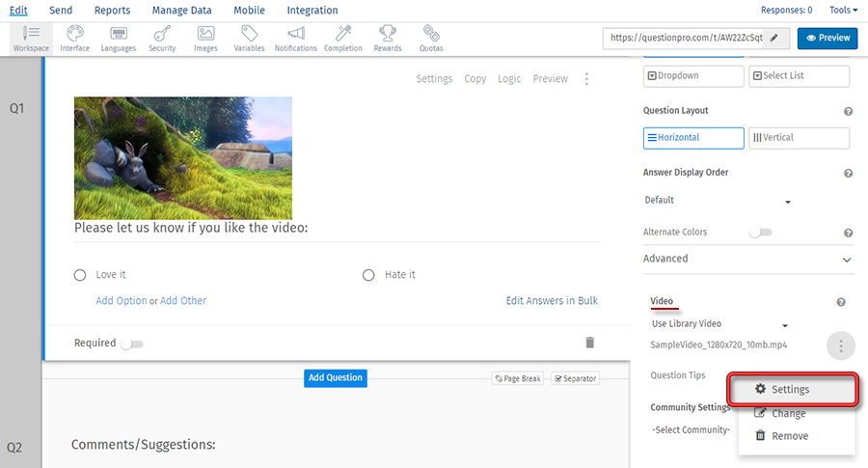This screenshot has height=468, width=868.
Task: Open the Manage Data menu
Action: 181,10
